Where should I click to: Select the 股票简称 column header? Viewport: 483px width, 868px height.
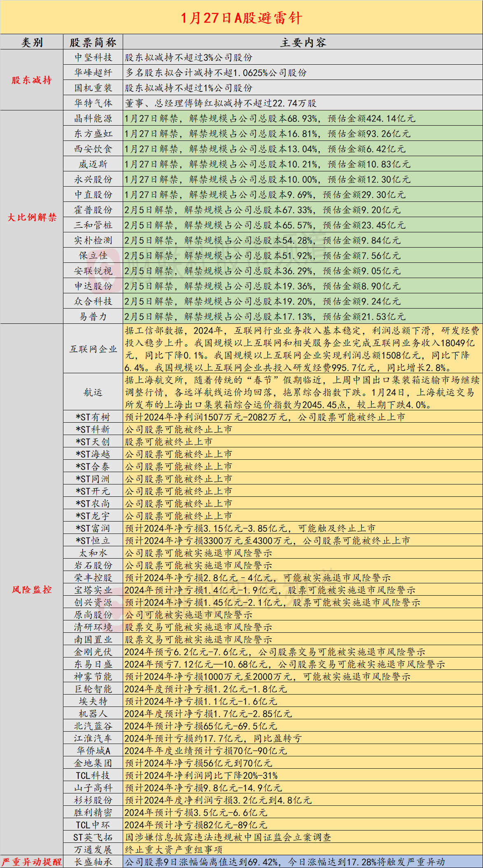[x=93, y=42]
